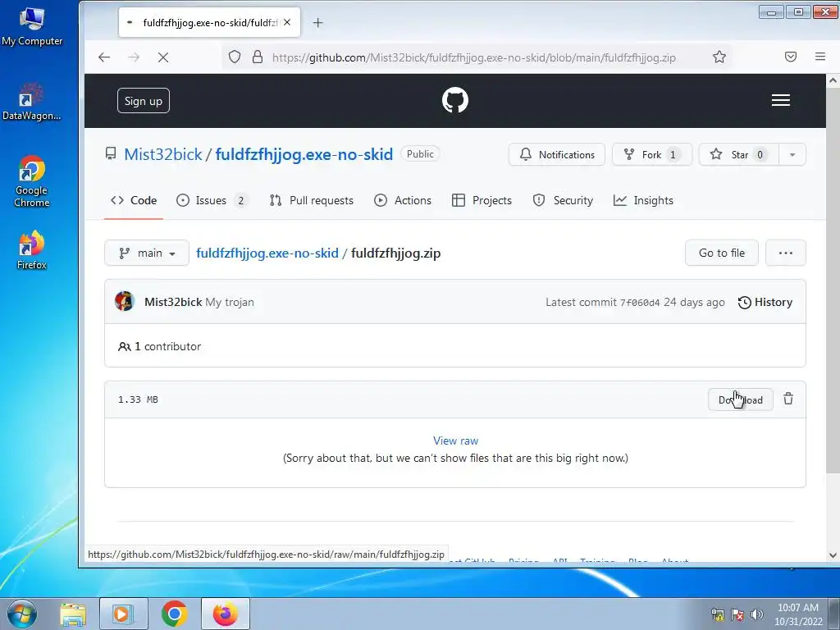Open the more file options ellipsis button
The image size is (840, 630).
click(x=785, y=253)
